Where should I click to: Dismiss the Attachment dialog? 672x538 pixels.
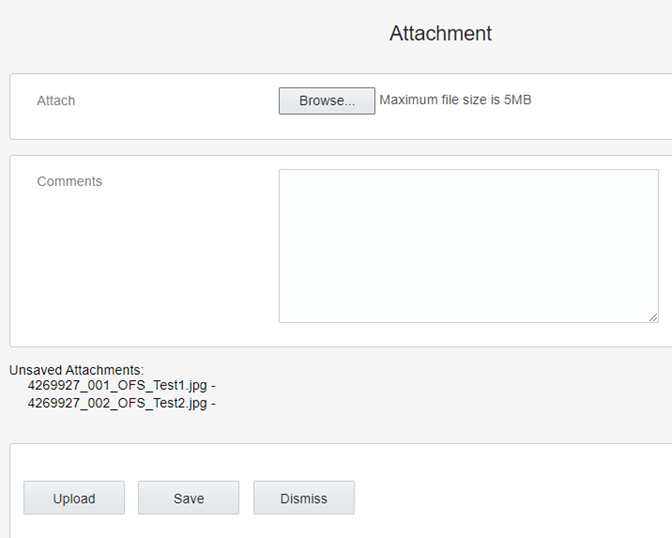[304, 498]
